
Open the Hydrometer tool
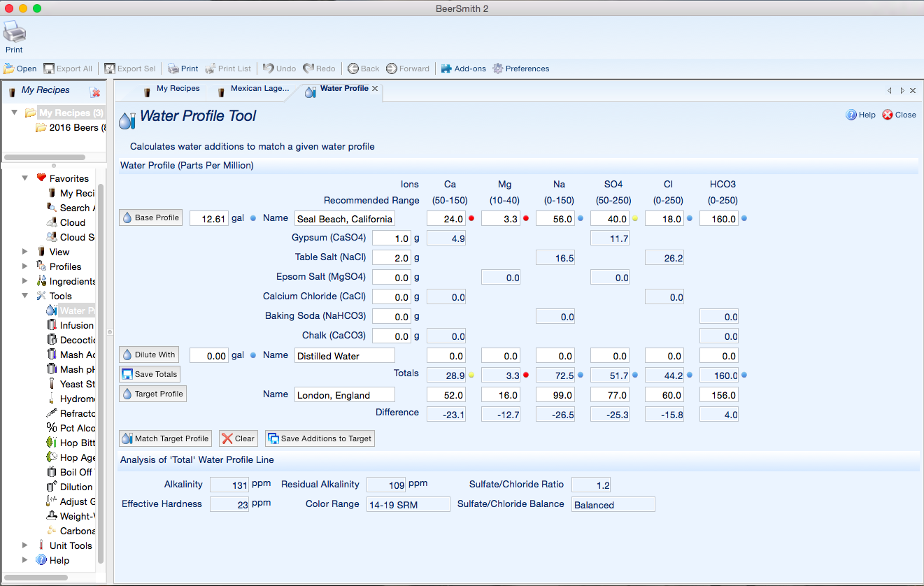[71, 399]
